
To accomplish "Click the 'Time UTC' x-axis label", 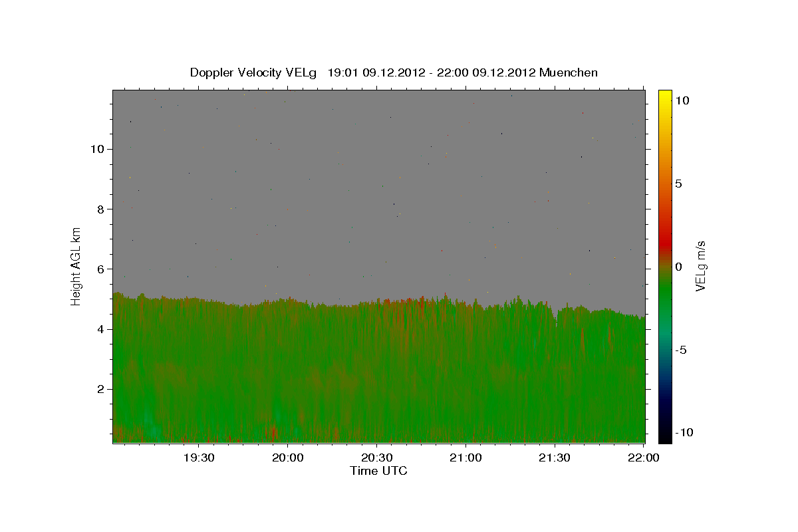I will coord(378,471).
